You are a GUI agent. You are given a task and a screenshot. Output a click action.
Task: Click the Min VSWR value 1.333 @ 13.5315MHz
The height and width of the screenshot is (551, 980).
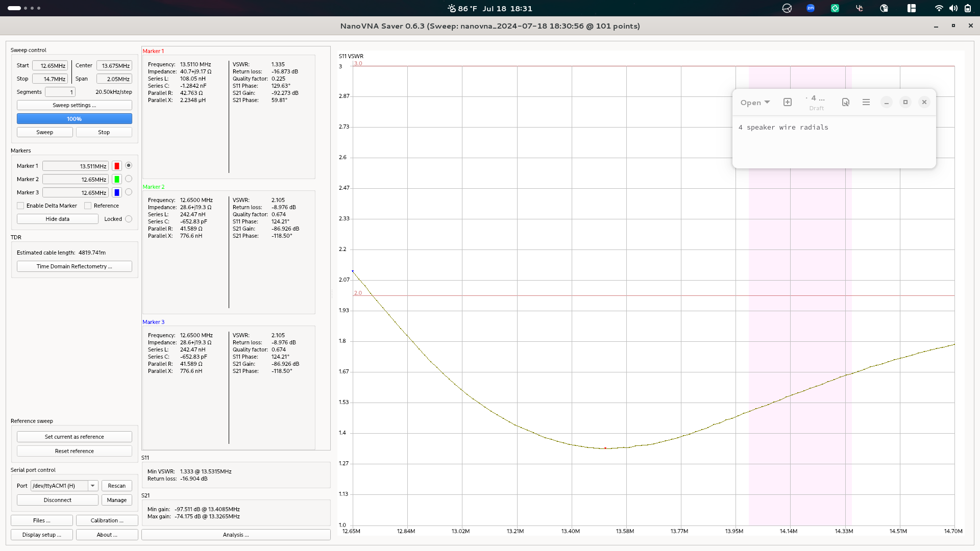point(206,471)
